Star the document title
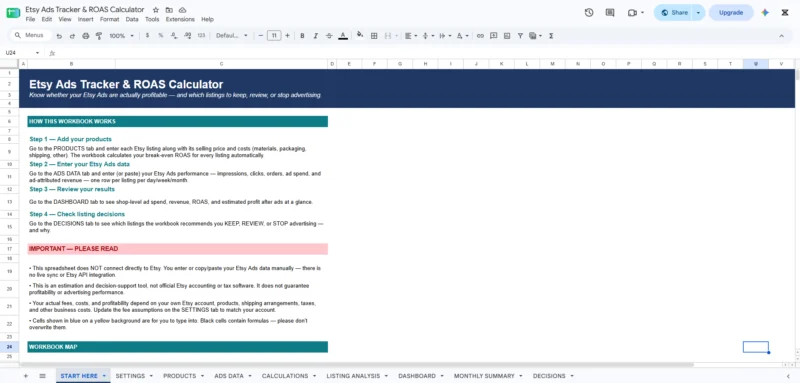This screenshot has height=383, width=800. click(x=156, y=10)
